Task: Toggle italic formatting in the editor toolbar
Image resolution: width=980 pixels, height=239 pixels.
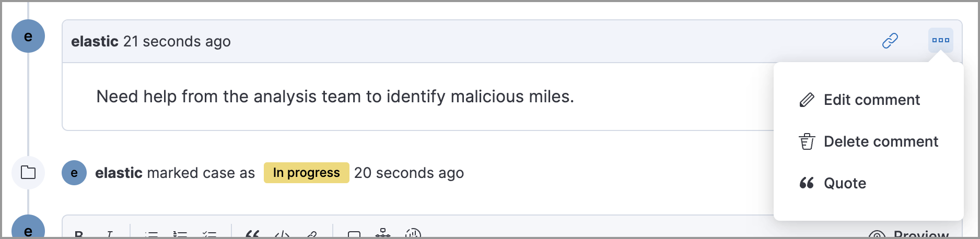Action: coord(110,235)
